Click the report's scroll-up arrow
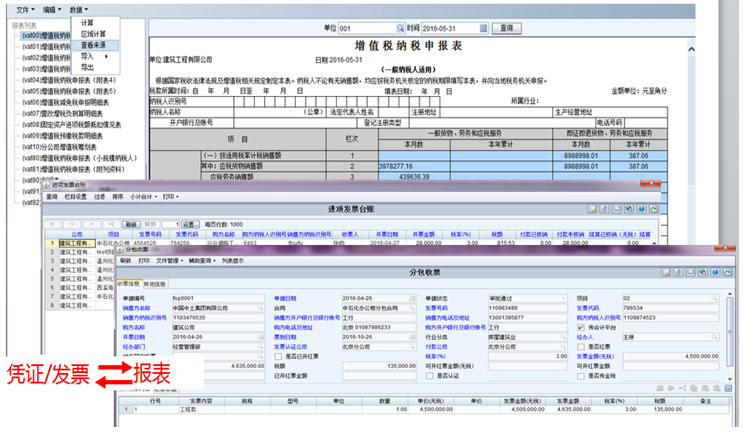Viewport: 747px width, 433px height. point(691,49)
